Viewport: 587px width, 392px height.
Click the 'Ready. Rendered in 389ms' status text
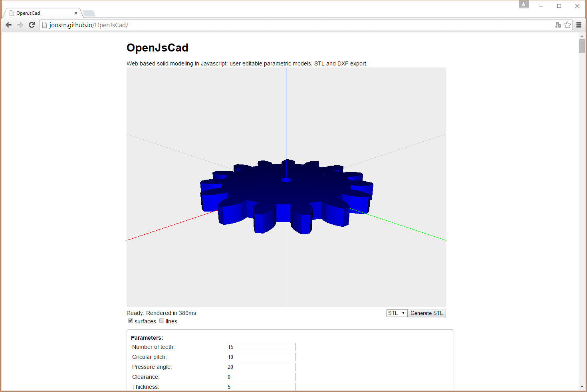161,313
